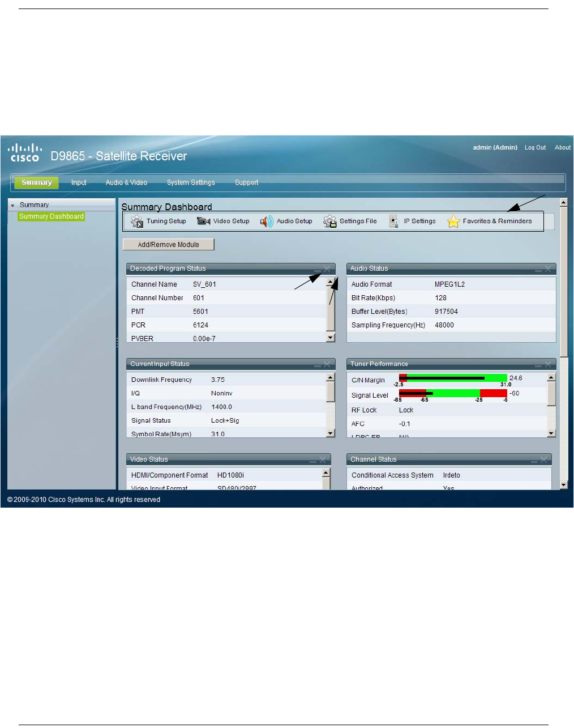
Task: Select Channel Name value SV_601
Action: tap(204, 284)
